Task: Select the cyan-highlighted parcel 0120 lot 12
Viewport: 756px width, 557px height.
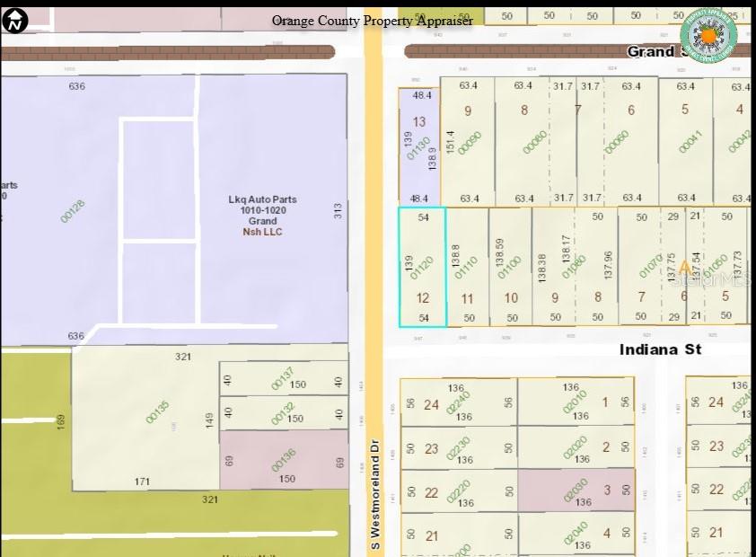Action: (x=422, y=267)
